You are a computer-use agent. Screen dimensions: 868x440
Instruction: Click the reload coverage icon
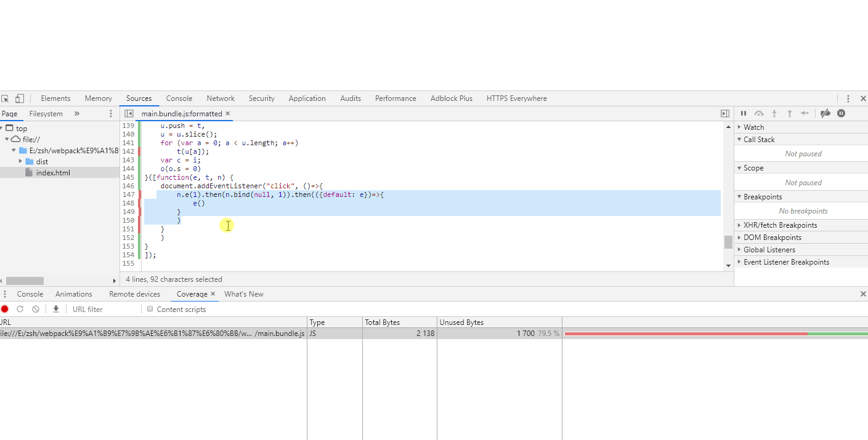coord(20,310)
